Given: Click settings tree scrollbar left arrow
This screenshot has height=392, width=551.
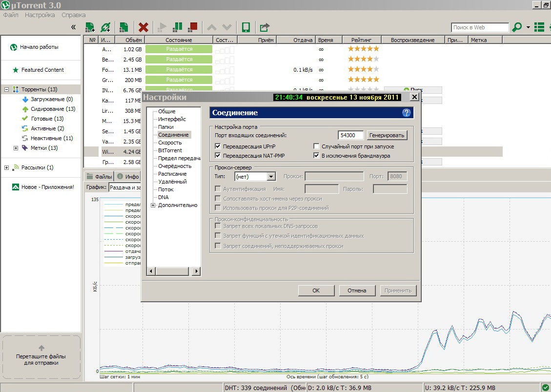Looking at the screenshot, I should point(151,271).
